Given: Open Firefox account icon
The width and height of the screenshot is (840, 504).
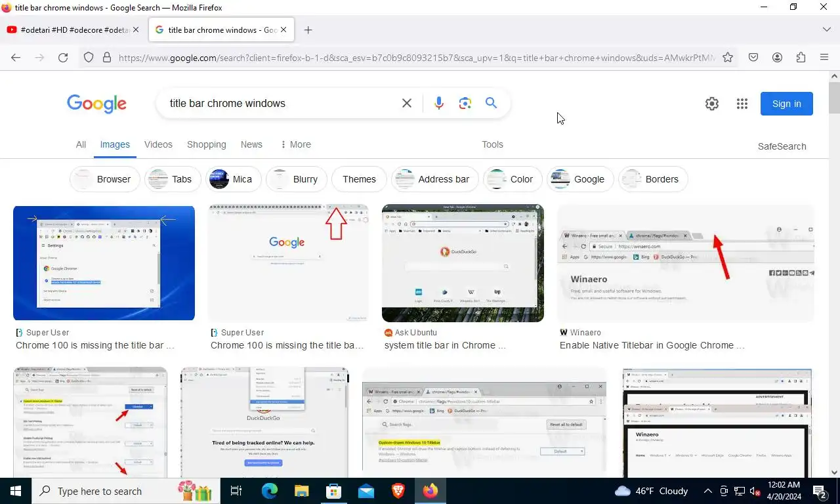Looking at the screenshot, I should 777,58.
